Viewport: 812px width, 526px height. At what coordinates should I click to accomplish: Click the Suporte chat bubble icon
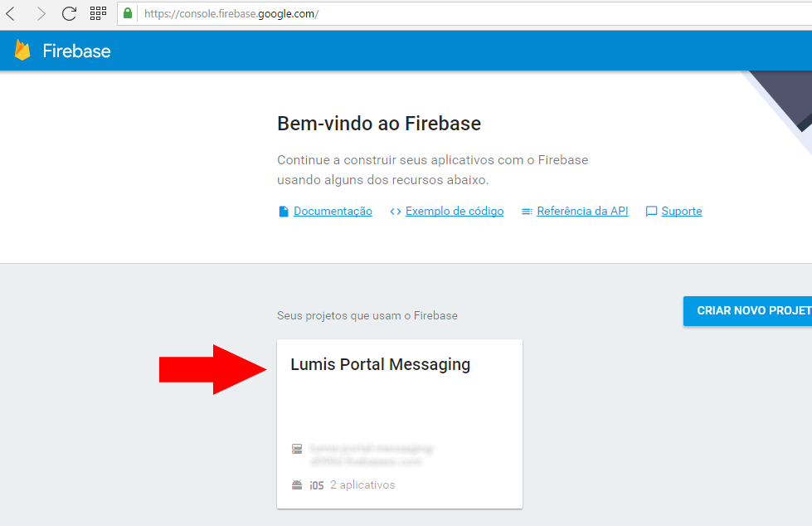click(651, 212)
